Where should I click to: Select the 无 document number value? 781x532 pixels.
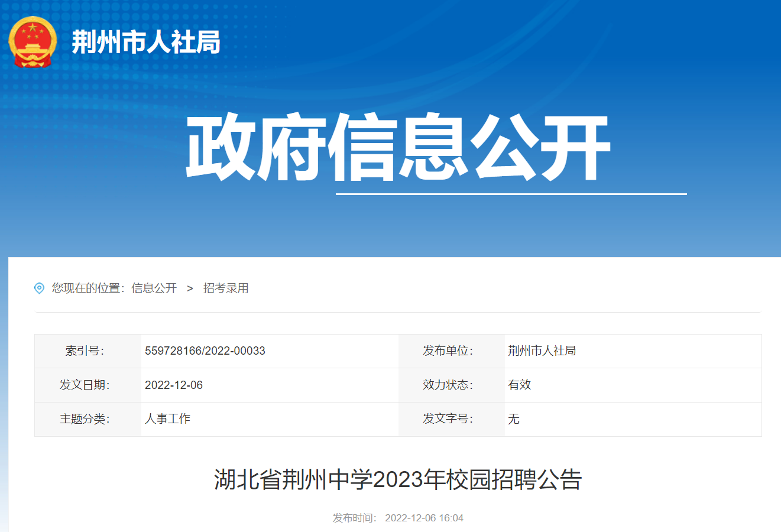[514, 419]
